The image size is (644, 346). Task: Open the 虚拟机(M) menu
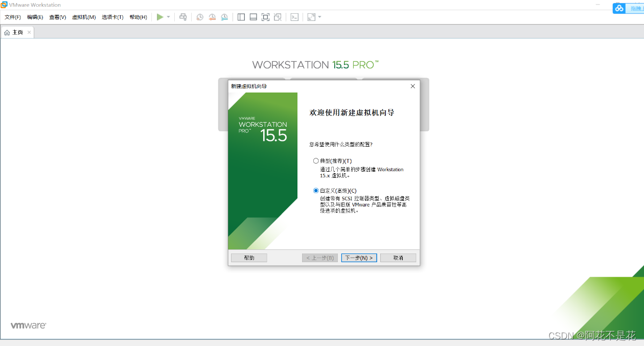[x=84, y=17]
